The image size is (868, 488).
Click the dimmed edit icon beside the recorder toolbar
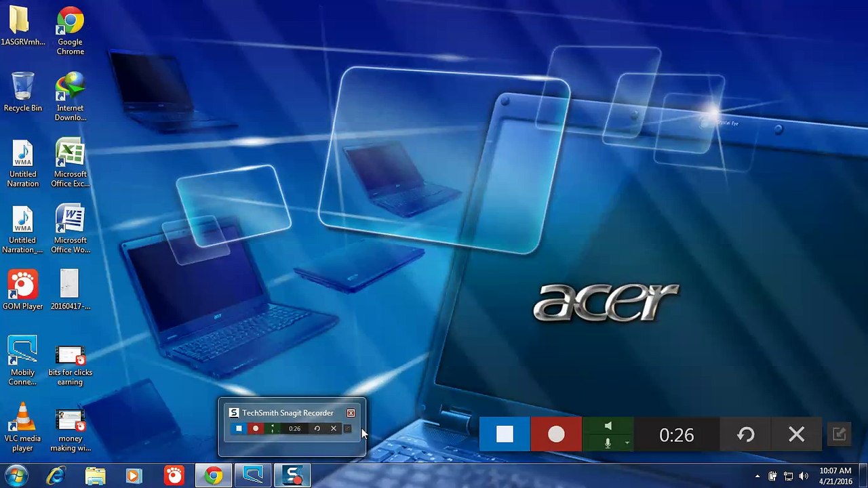tap(839, 434)
